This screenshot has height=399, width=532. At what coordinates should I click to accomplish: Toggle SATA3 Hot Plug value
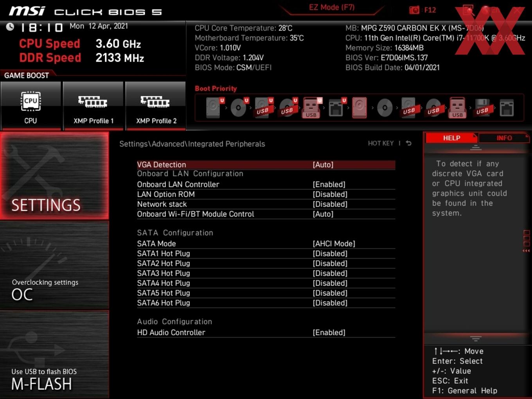[x=330, y=273]
